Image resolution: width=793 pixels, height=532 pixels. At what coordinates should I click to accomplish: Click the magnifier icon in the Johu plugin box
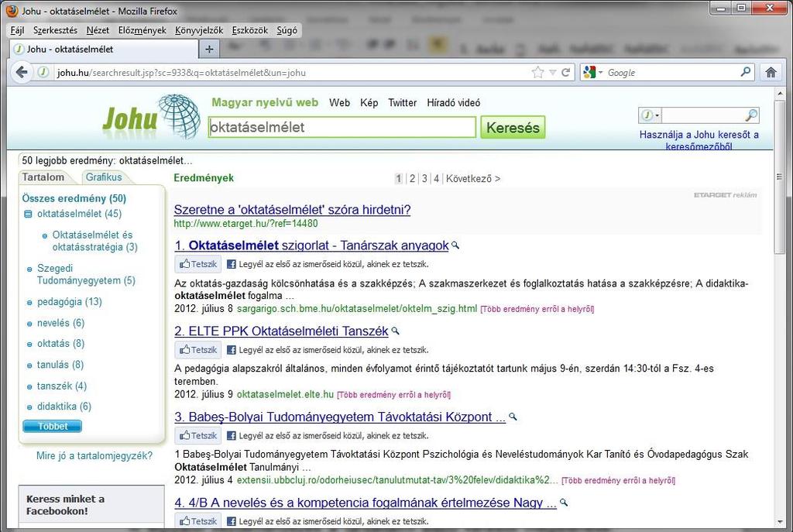[x=751, y=115]
